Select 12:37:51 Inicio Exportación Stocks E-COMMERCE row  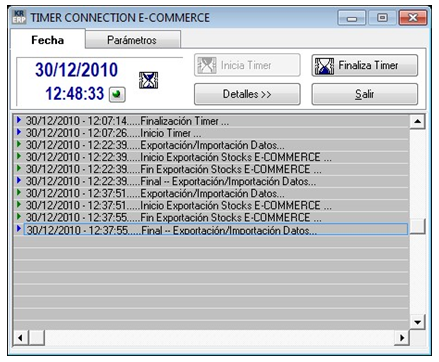coord(211,205)
